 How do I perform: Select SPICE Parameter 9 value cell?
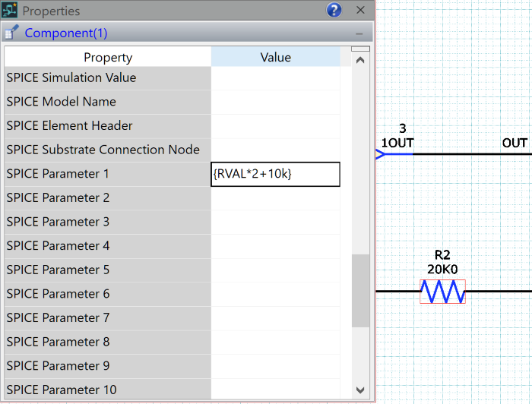click(275, 366)
